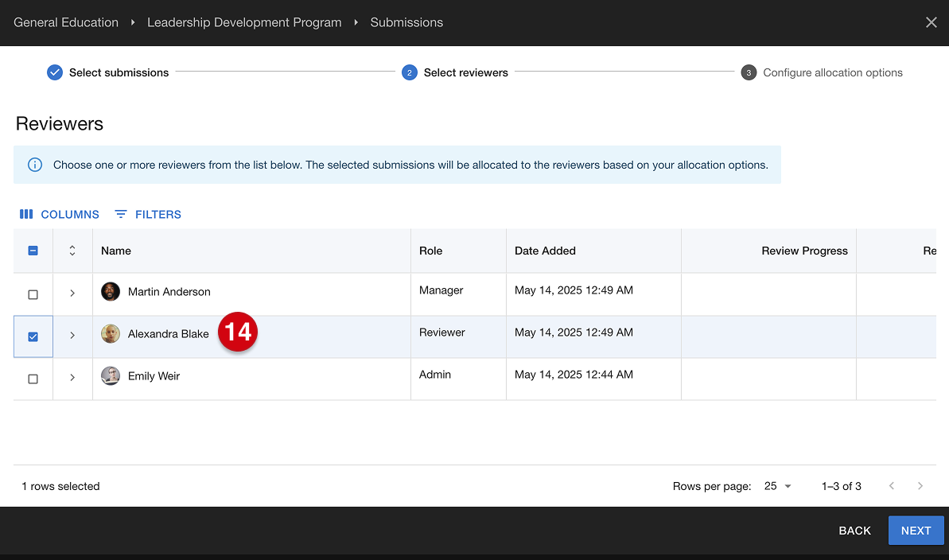949x560 pixels.
Task: Open the COLUMNS chooser
Action: 60,214
